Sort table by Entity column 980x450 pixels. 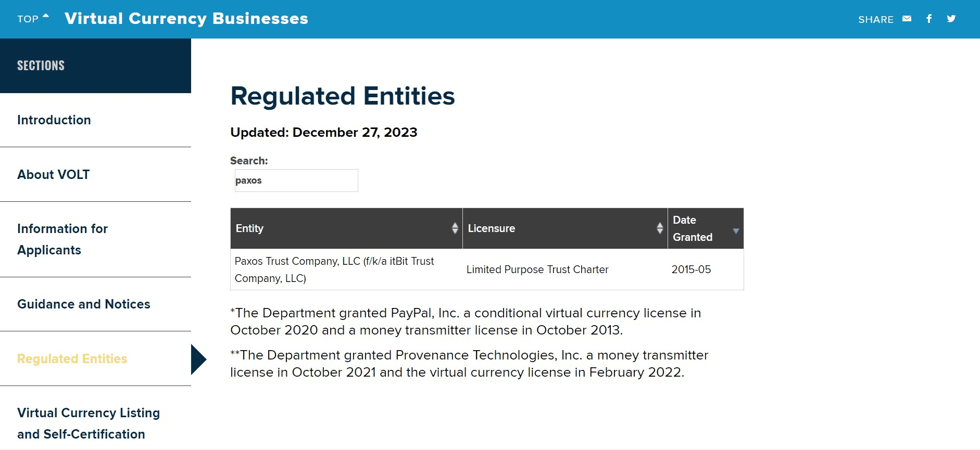click(x=346, y=228)
